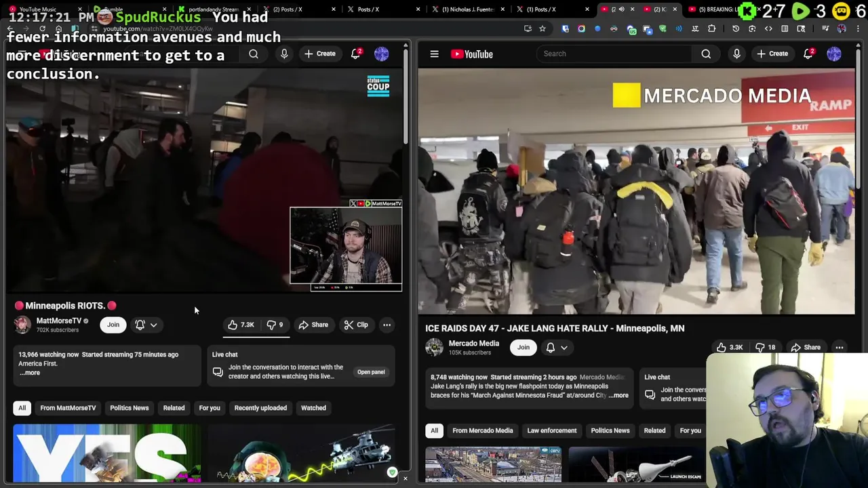Select the Law enforcement chip

pos(552,430)
